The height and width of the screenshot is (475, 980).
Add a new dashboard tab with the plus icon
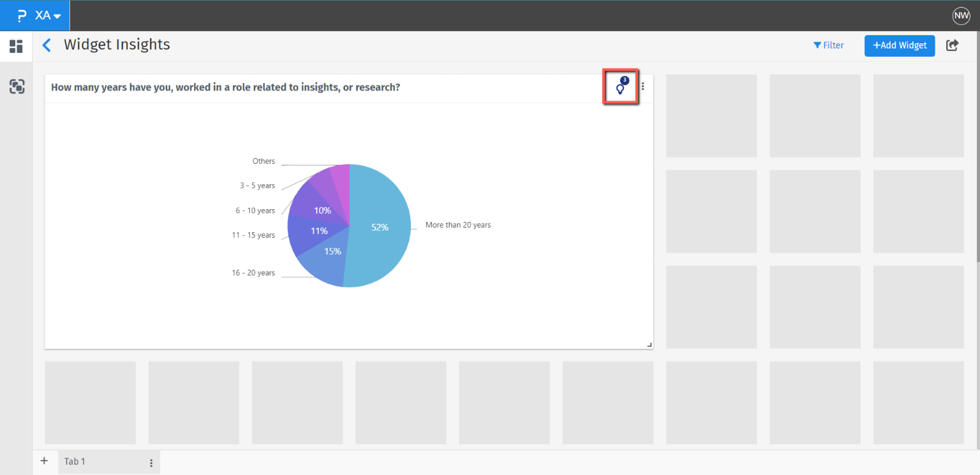(x=44, y=460)
